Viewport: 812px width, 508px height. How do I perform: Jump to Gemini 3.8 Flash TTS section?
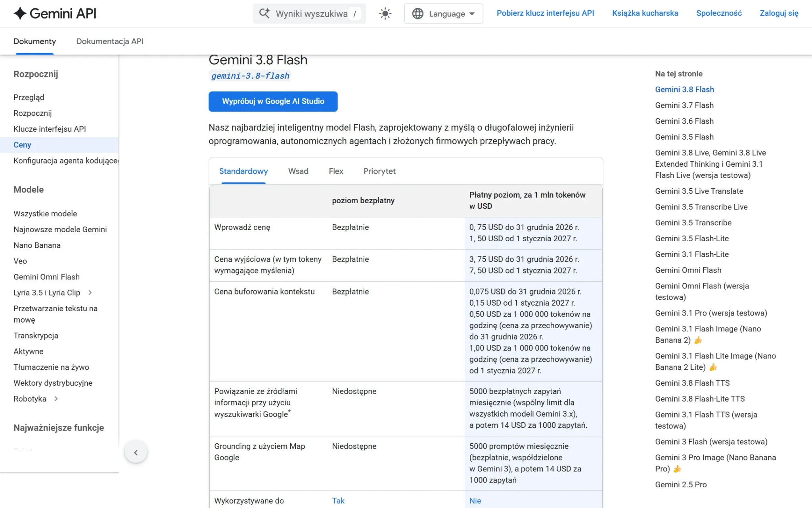tap(692, 383)
